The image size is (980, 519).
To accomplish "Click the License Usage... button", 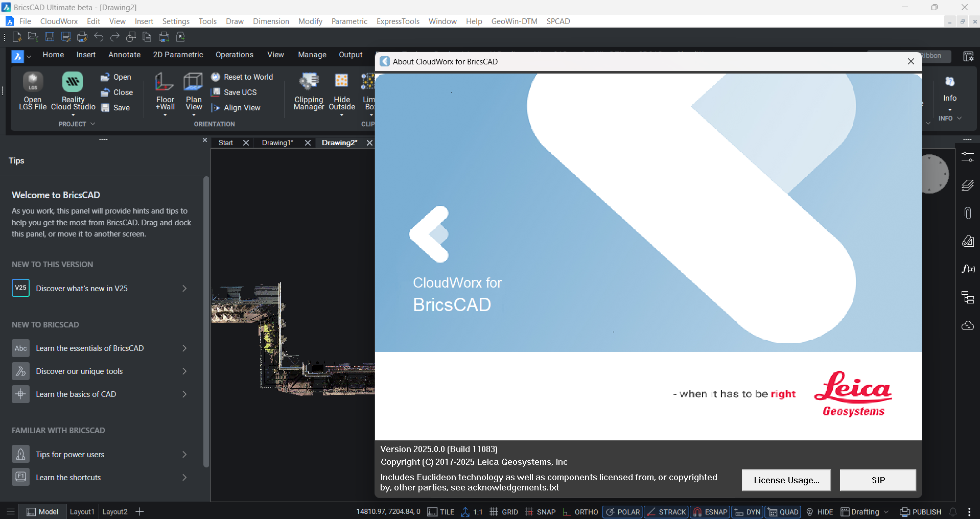I will click(x=786, y=480).
